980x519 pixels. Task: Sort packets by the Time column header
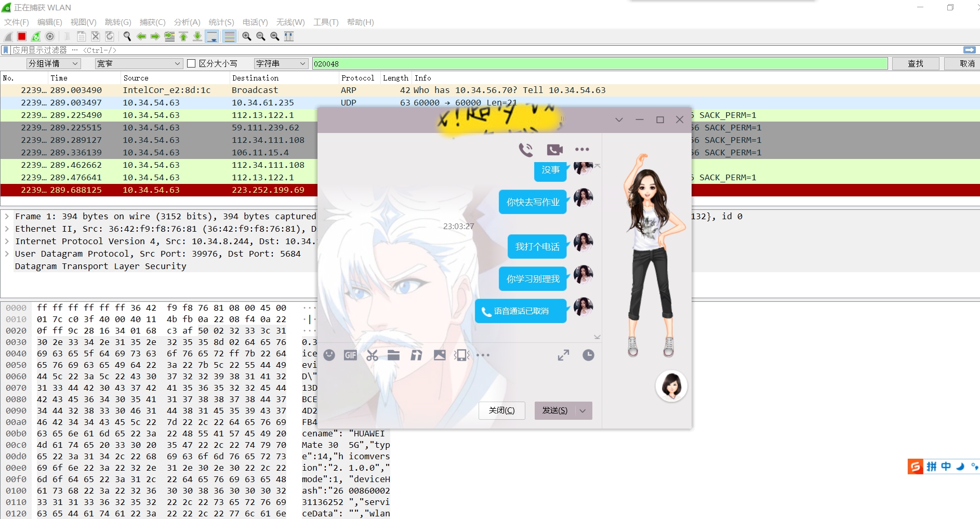(84, 78)
